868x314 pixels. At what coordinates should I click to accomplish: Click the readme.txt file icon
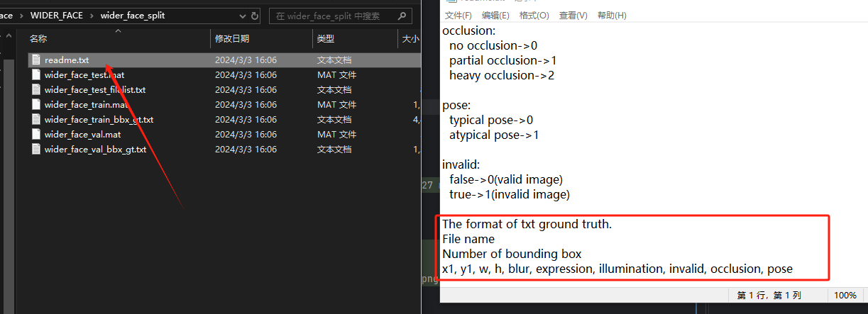(36, 60)
